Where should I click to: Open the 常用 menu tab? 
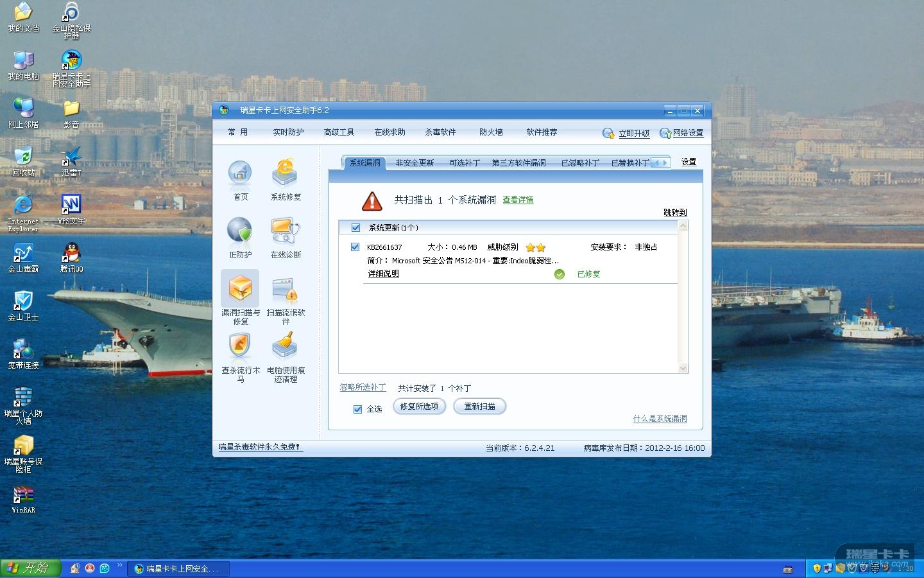point(237,132)
